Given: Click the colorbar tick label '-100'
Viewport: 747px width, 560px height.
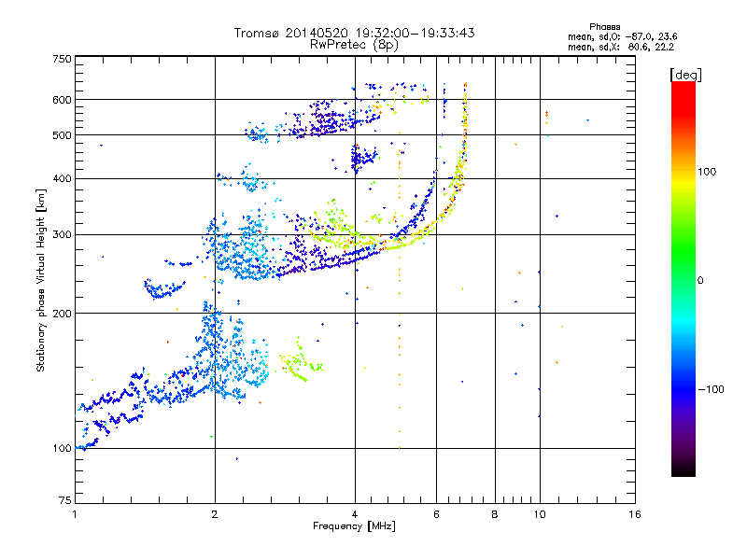Looking at the screenshot, I should pyautogui.click(x=712, y=389).
